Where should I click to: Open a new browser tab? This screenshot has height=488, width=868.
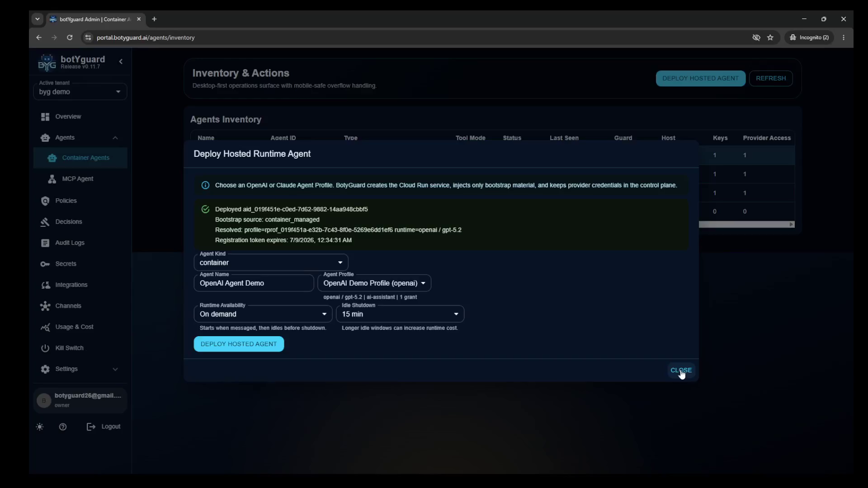click(x=154, y=19)
